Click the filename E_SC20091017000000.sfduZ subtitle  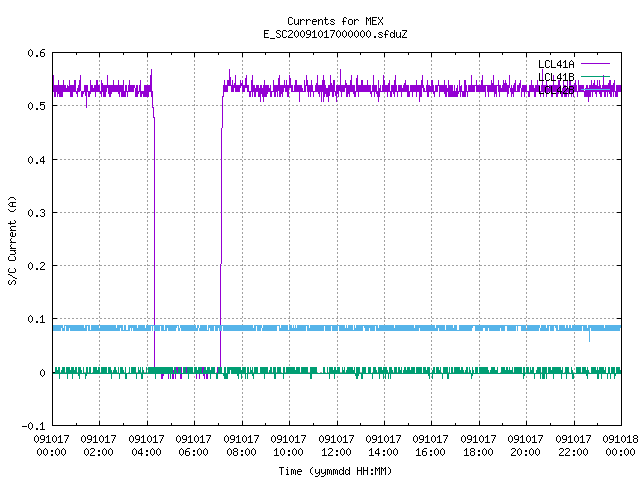pos(335,34)
